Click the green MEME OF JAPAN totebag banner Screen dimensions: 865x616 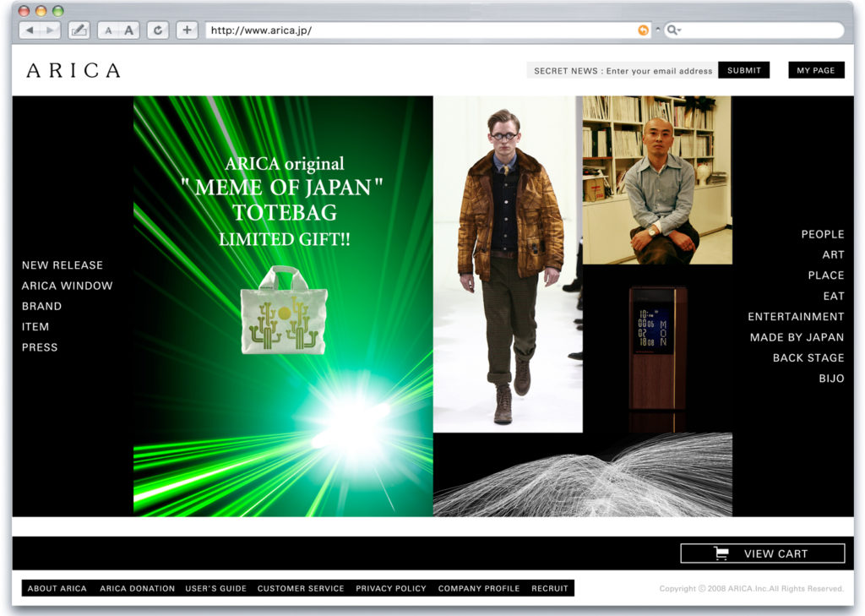point(283,307)
